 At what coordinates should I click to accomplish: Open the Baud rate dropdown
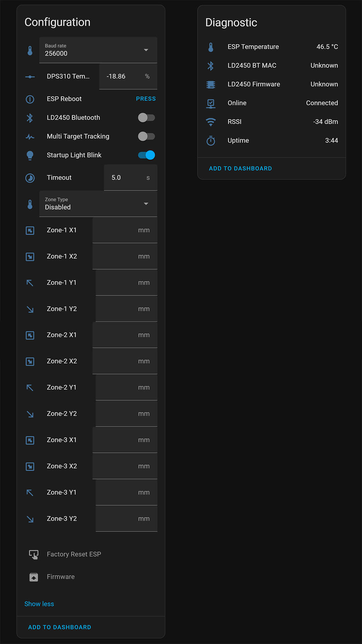(x=98, y=50)
